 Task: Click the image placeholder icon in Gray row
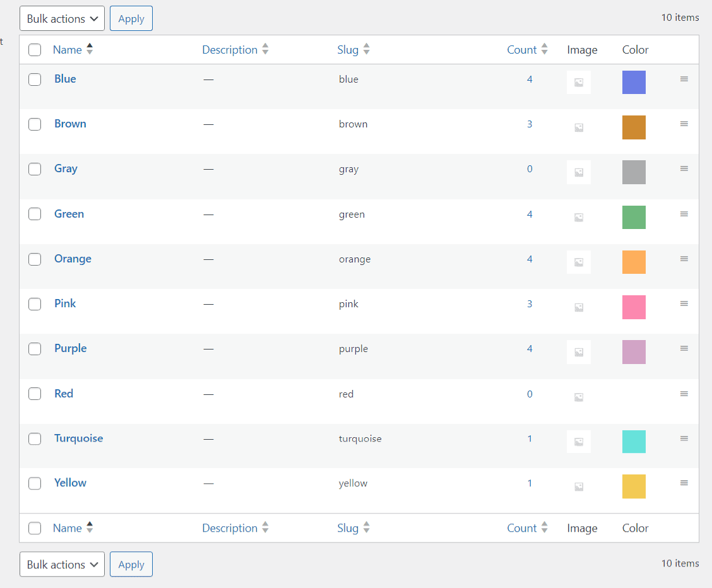[x=579, y=172]
